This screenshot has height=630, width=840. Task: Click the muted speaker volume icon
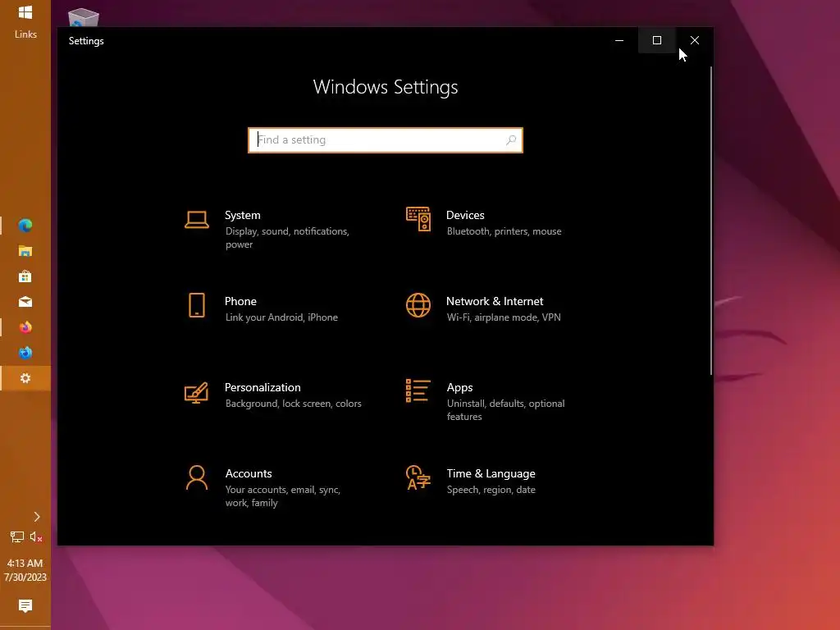[x=36, y=536]
